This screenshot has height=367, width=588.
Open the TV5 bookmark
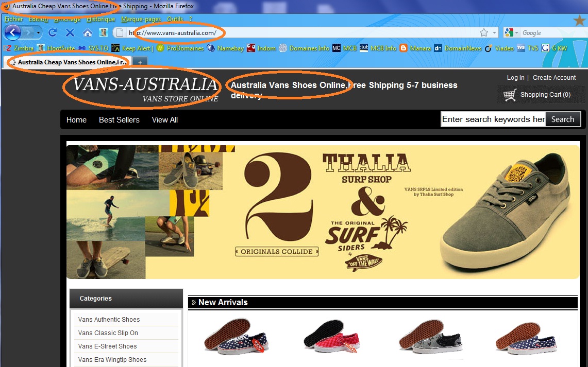pyautogui.click(x=528, y=48)
